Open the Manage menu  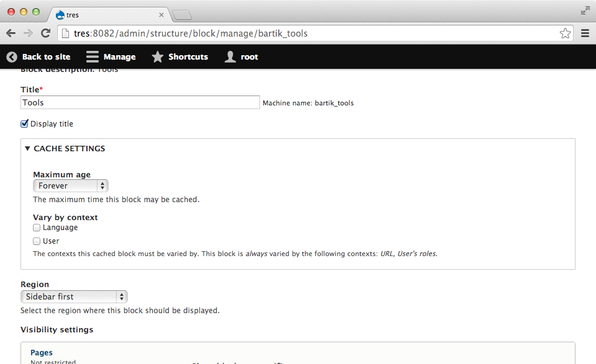click(x=112, y=56)
